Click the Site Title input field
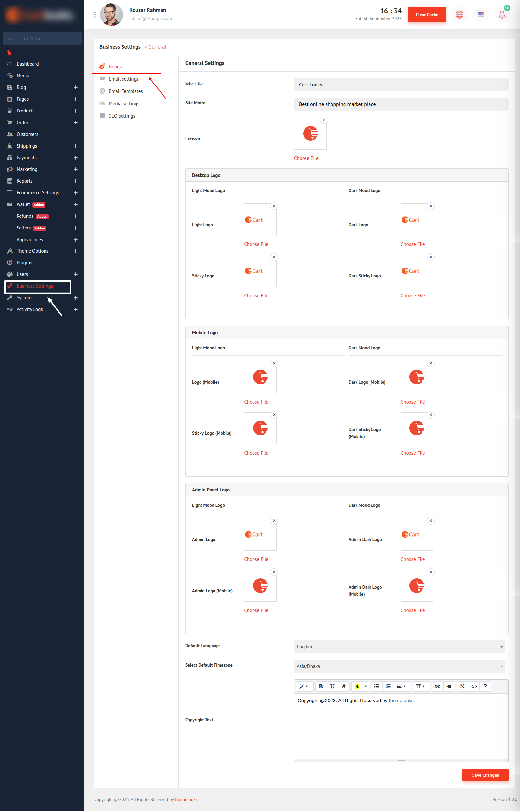Screen dimensions: 520x812 tap(401, 85)
